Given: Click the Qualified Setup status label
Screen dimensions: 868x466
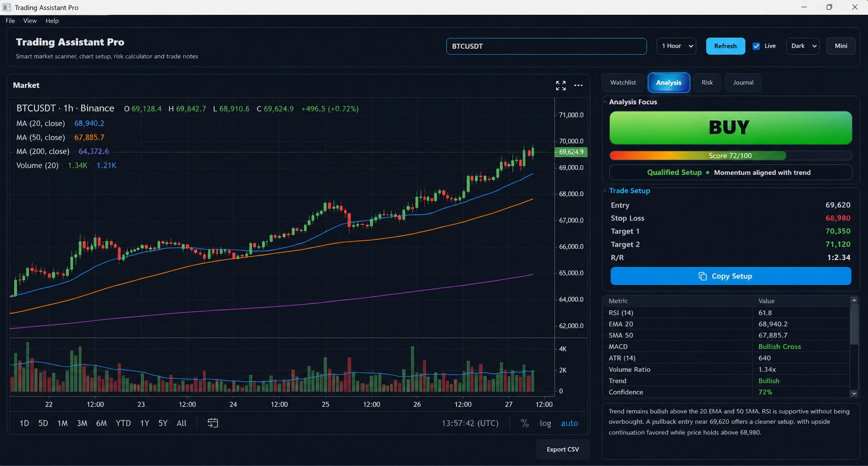Looking at the screenshot, I should pos(674,172).
